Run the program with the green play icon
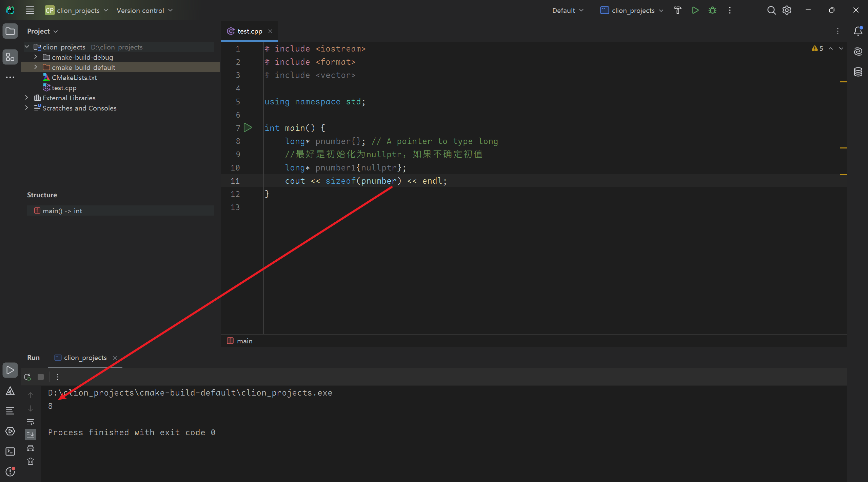 tap(695, 10)
